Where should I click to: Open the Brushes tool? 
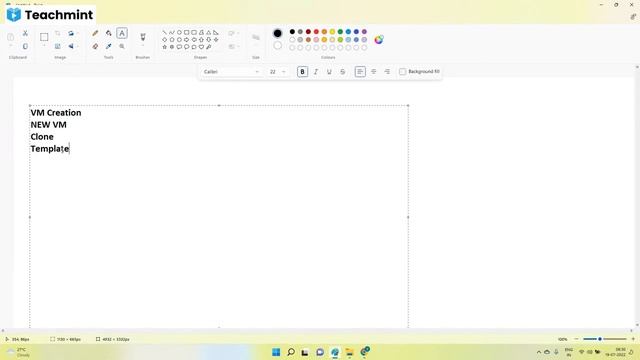pos(143,37)
